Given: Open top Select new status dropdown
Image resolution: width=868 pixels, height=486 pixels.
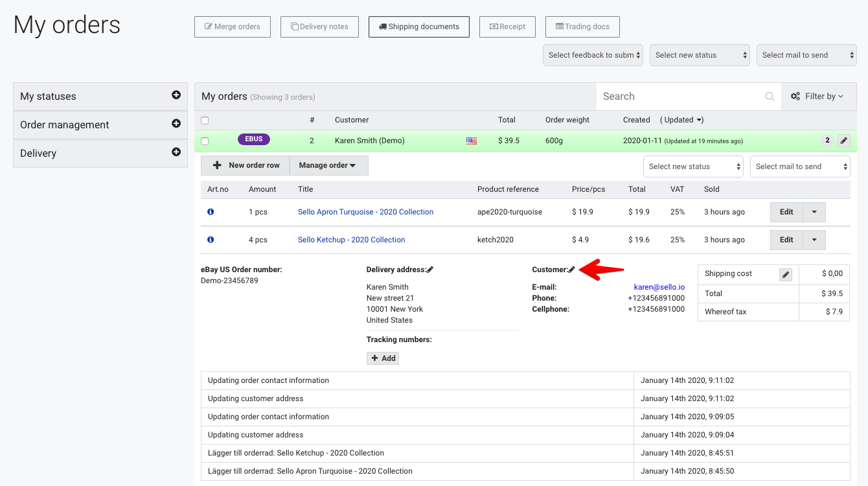Looking at the screenshot, I should (x=700, y=55).
